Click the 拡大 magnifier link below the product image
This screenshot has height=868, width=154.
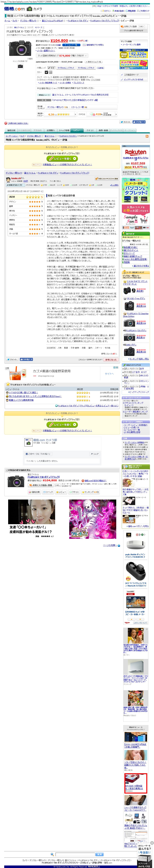click(31, 59)
